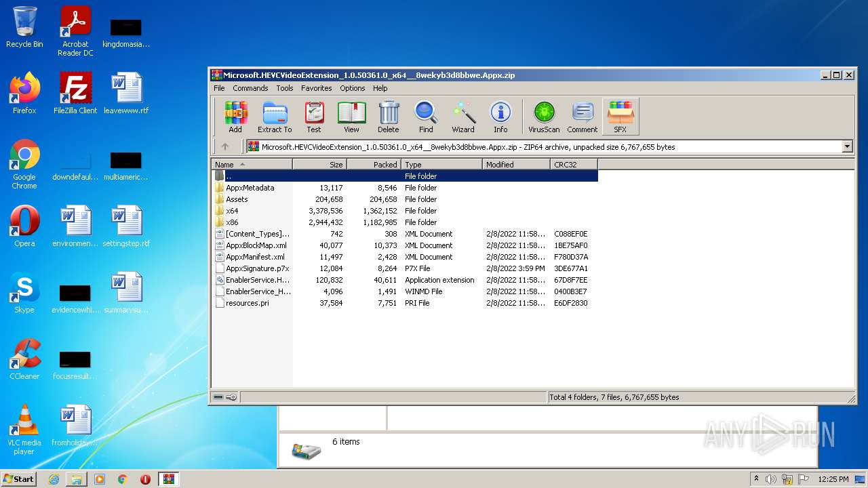Viewport: 868px width, 488px height.
Task: Select the Assets folder
Action: pyautogui.click(x=406, y=199)
